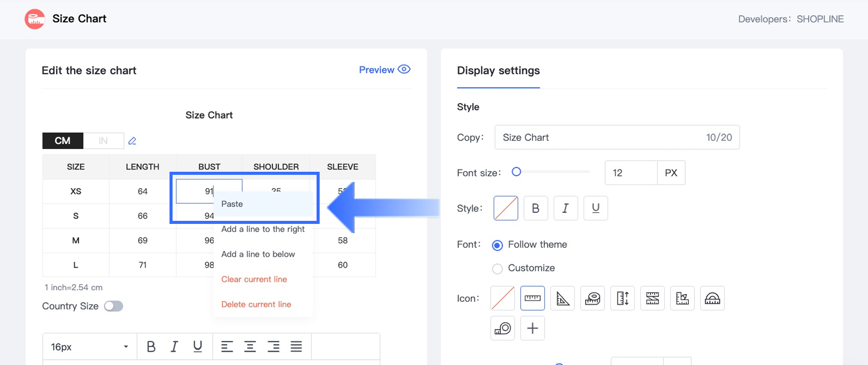
Task: Click the Preview eye icon
Action: (404, 70)
